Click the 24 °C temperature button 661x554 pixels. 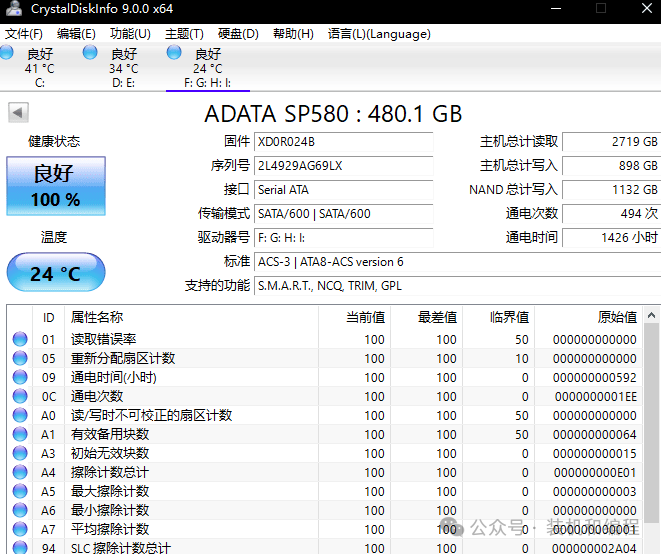tap(56, 273)
